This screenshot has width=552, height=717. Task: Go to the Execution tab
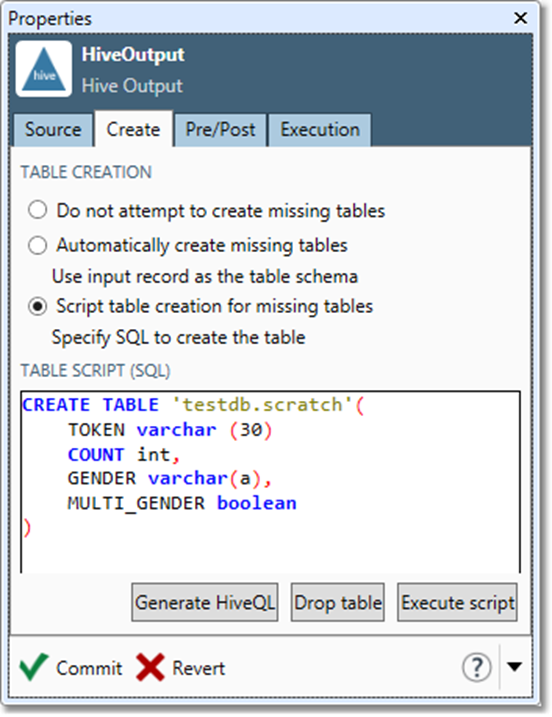tap(320, 130)
